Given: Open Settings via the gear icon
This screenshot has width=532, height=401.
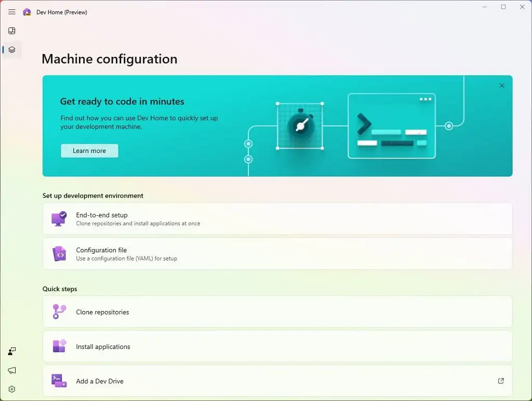Looking at the screenshot, I should [11, 389].
